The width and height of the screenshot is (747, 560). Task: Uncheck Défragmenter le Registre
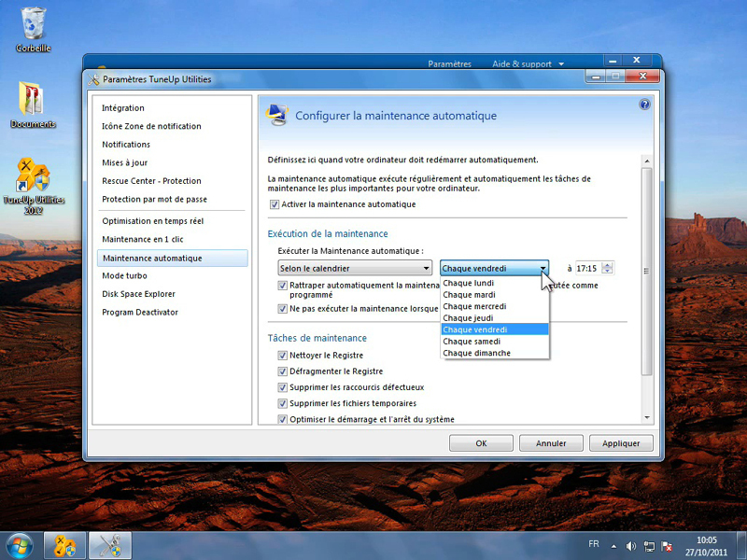coord(282,371)
